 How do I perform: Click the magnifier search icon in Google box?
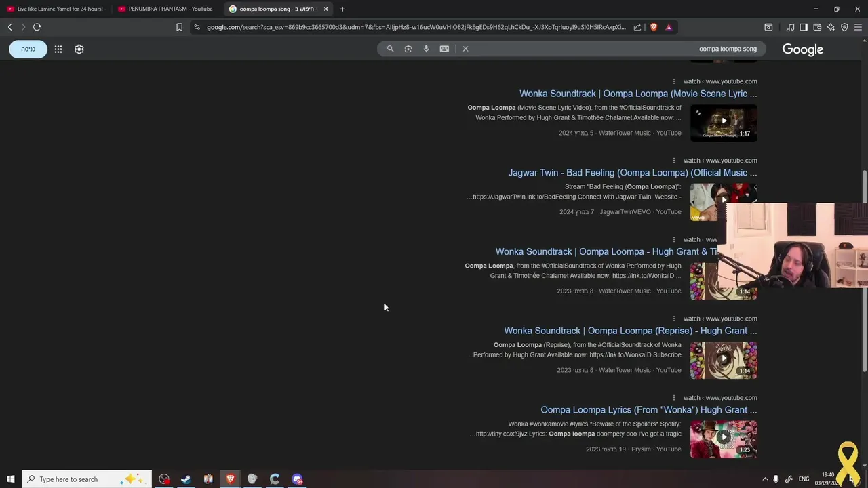[390, 49]
